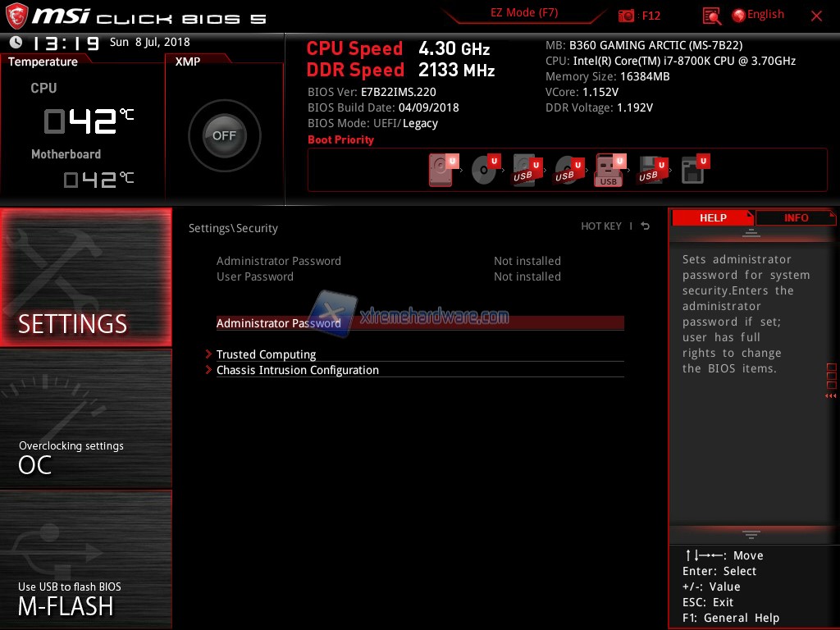Click the USB hard disk boot icon
The image size is (840, 630).
coord(525,171)
